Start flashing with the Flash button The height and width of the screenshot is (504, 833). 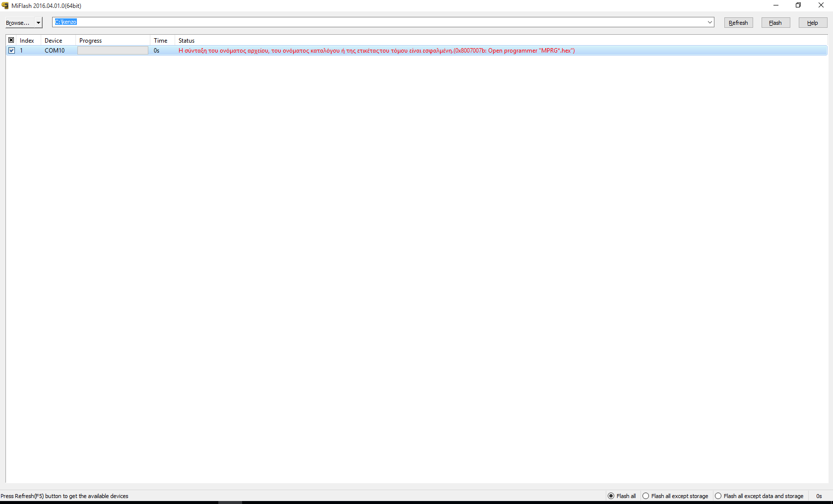pyautogui.click(x=775, y=23)
